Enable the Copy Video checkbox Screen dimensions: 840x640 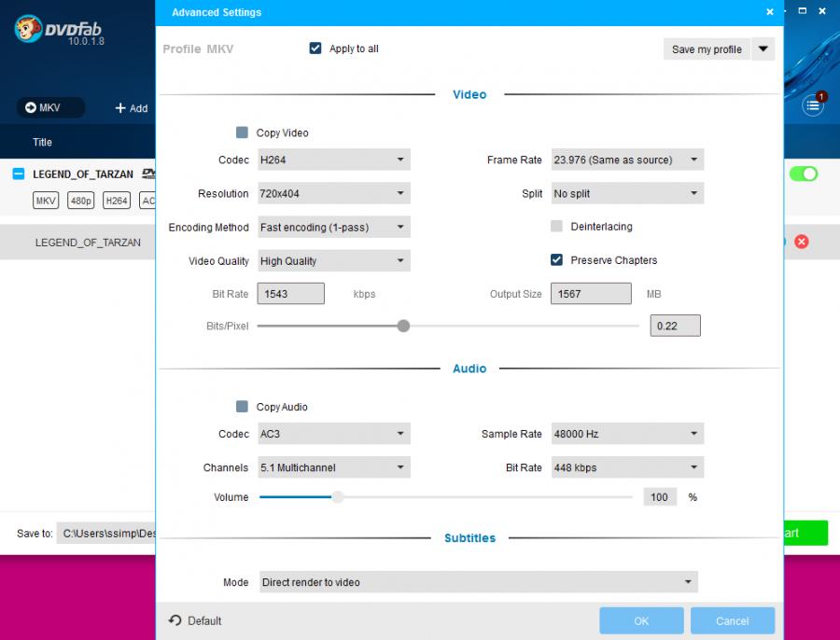[x=243, y=133]
